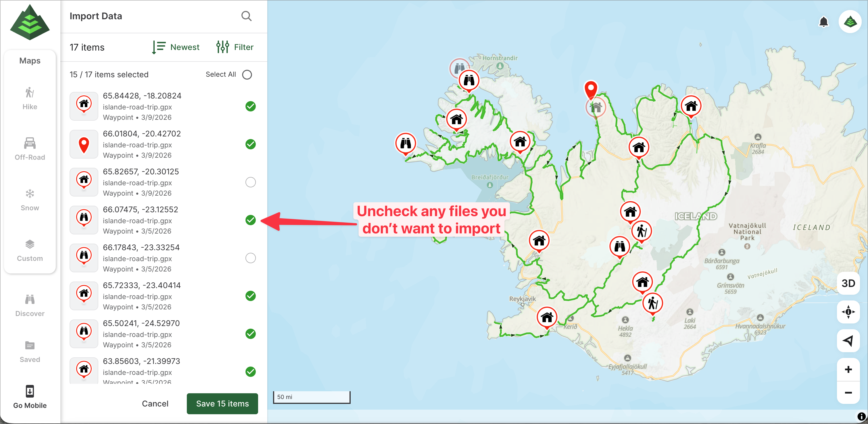Screen dimensions: 868x424
Task: Click the Go Mobile download icon
Action: [x=30, y=392]
